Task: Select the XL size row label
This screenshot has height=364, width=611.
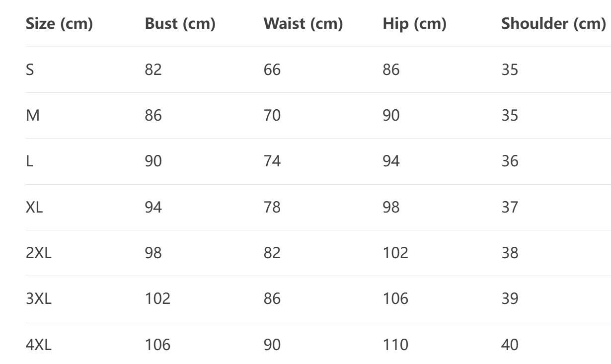Action: [34, 207]
